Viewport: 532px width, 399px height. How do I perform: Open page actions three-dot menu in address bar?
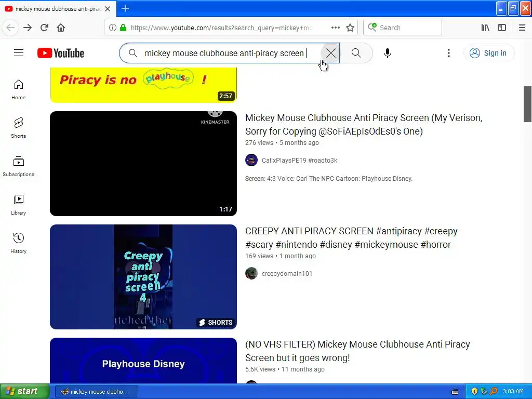click(x=335, y=28)
